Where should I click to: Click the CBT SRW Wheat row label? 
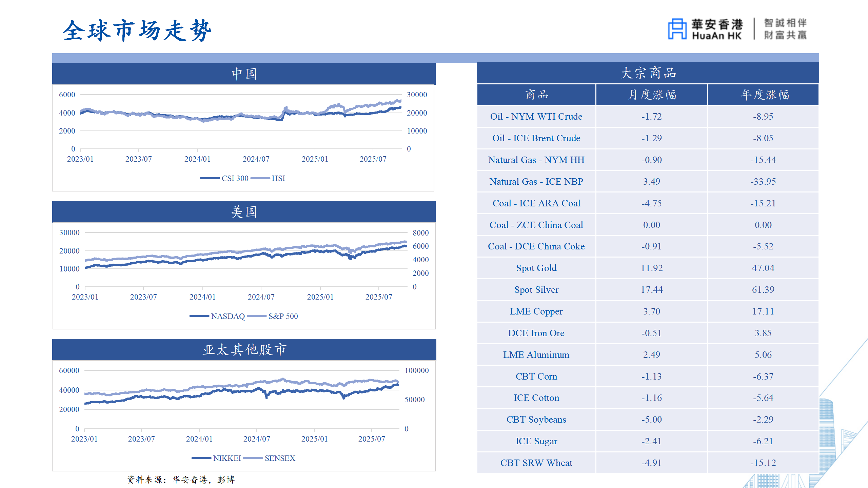click(536, 463)
